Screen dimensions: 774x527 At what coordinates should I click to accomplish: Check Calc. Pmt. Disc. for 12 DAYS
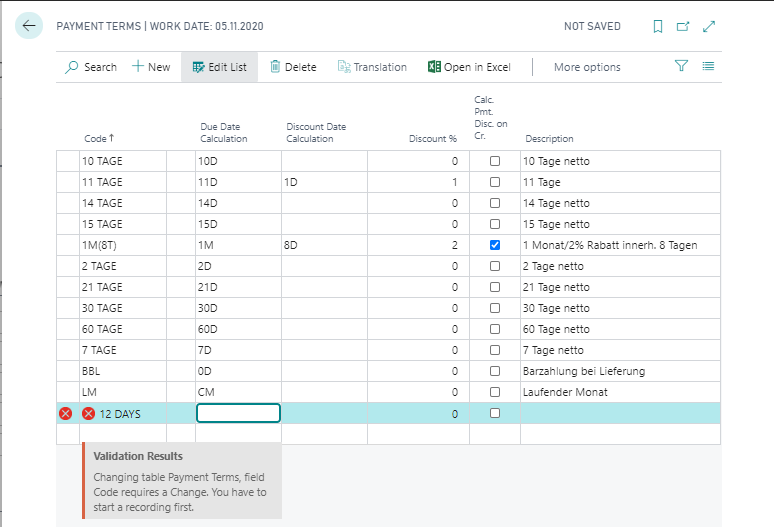click(x=495, y=413)
